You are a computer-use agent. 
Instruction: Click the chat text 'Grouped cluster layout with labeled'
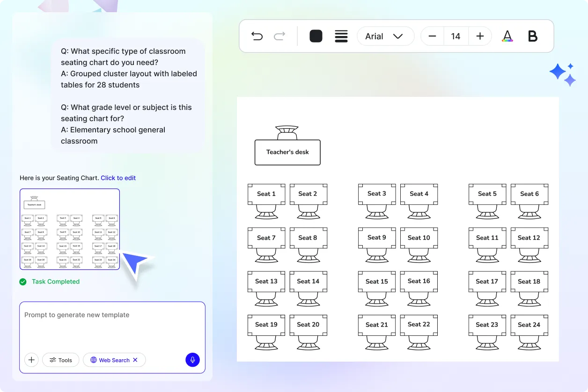click(x=133, y=73)
